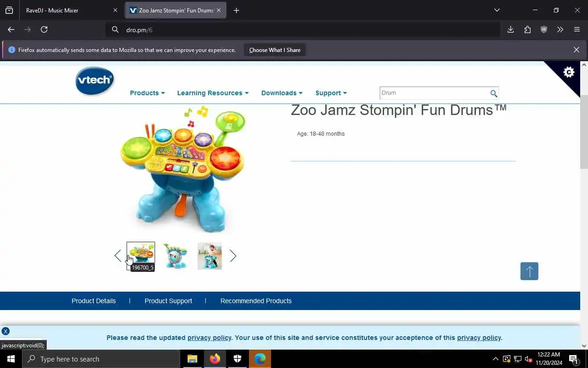This screenshot has height=368, width=588.
Task: Expand the Learning Resources menu
Action: tap(213, 93)
